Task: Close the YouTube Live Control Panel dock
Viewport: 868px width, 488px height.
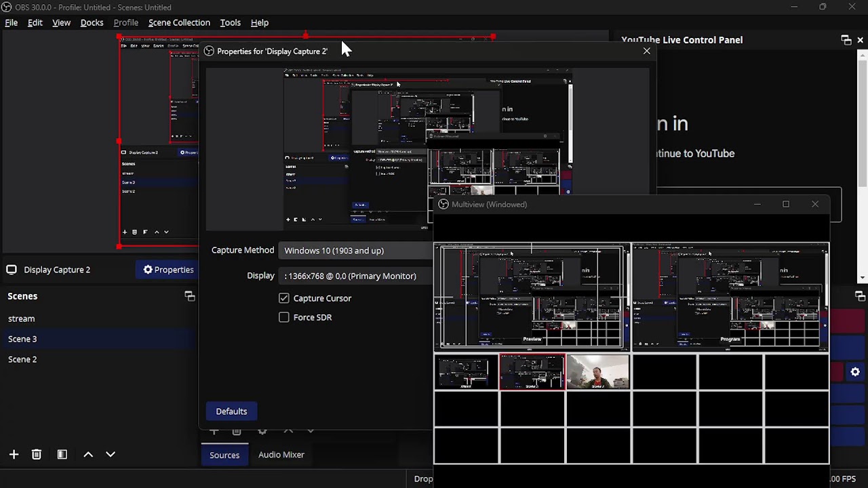Action: pos(861,40)
